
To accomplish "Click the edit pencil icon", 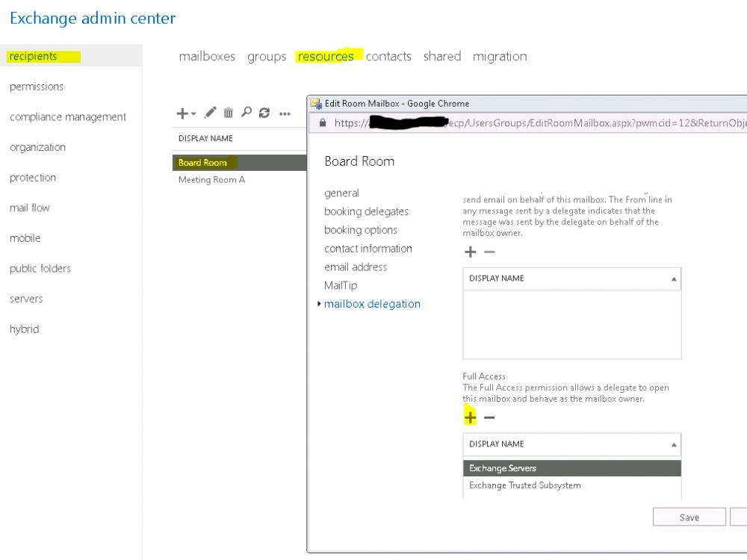I will pyautogui.click(x=210, y=113).
